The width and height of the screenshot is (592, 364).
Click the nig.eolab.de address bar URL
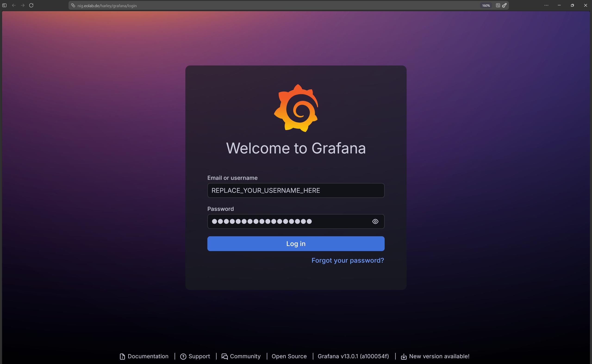(x=107, y=6)
